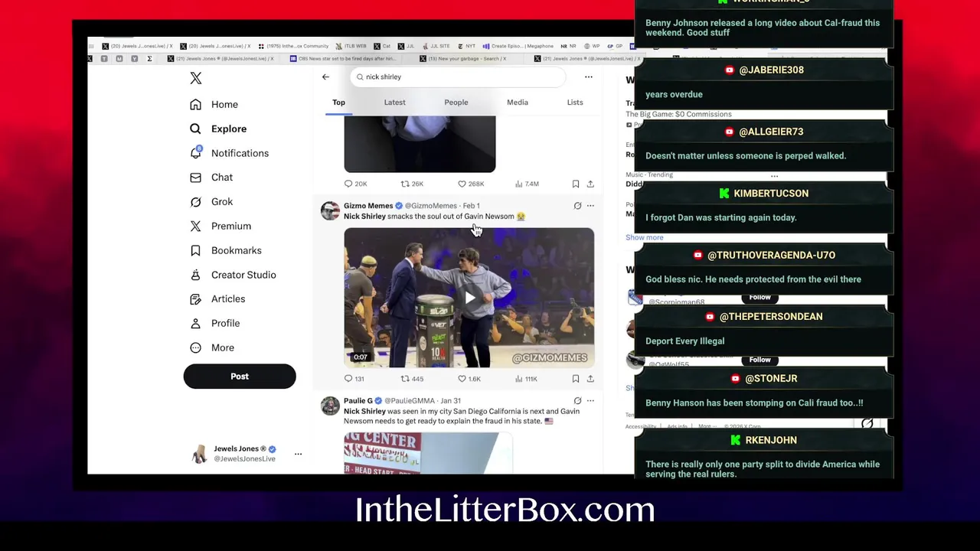Like the post with 268K likes
Image resolution: width=980 pixels, height=551 pixels.
pos(462,184)
